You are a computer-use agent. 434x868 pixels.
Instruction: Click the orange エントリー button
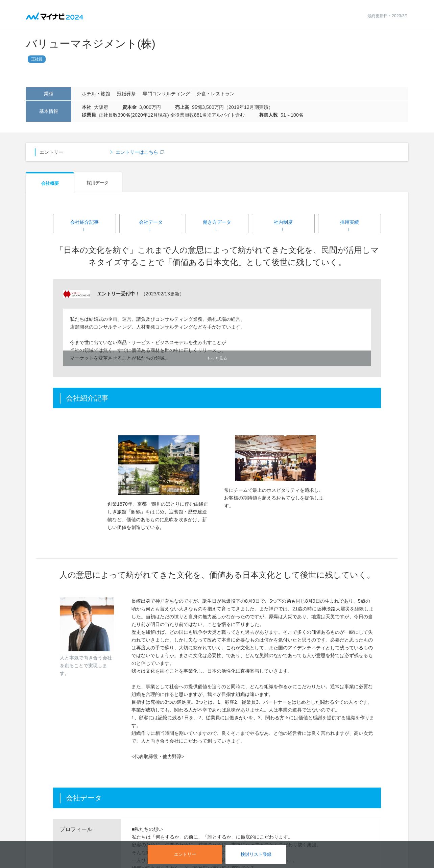point(185,854)
